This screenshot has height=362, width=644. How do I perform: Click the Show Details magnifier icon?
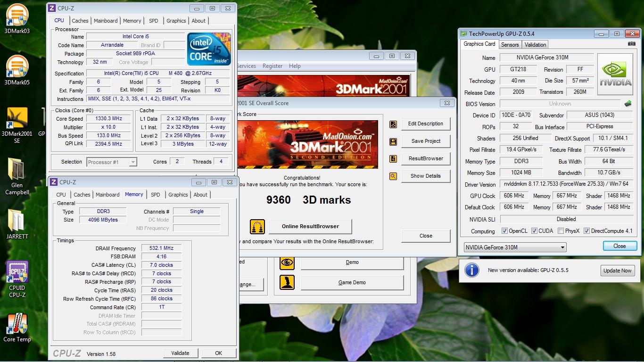(393, 176)
